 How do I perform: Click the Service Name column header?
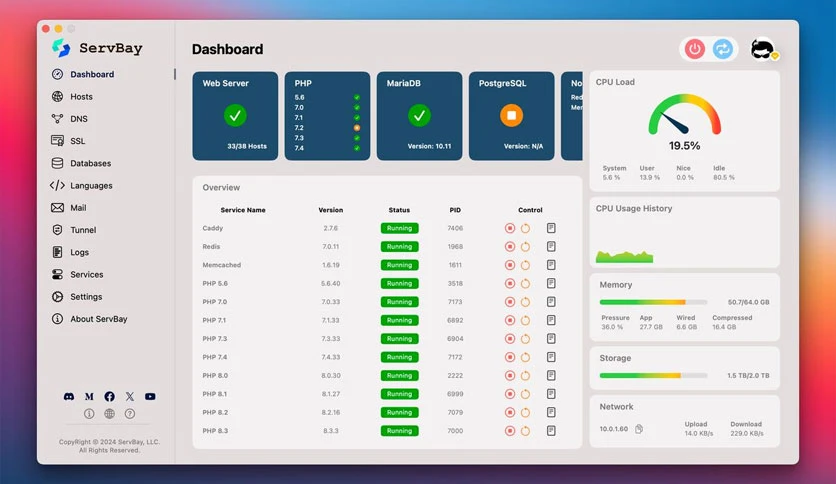[243, 210]
